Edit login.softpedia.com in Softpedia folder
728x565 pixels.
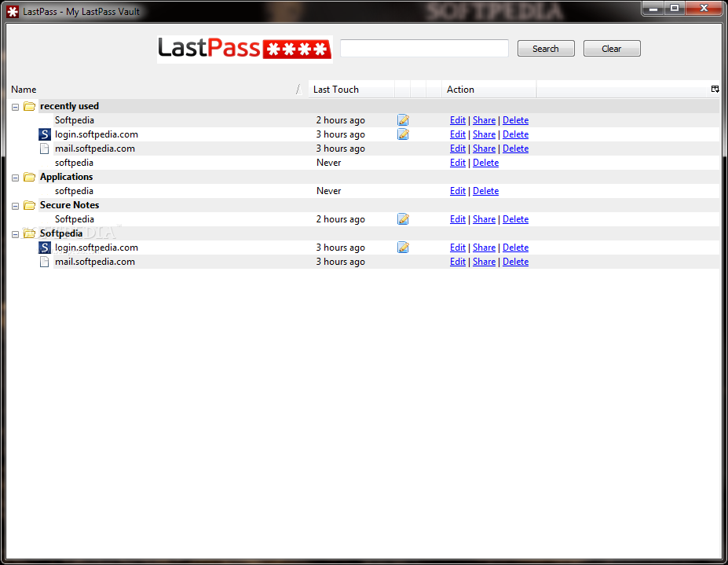[x=457, y=248]
